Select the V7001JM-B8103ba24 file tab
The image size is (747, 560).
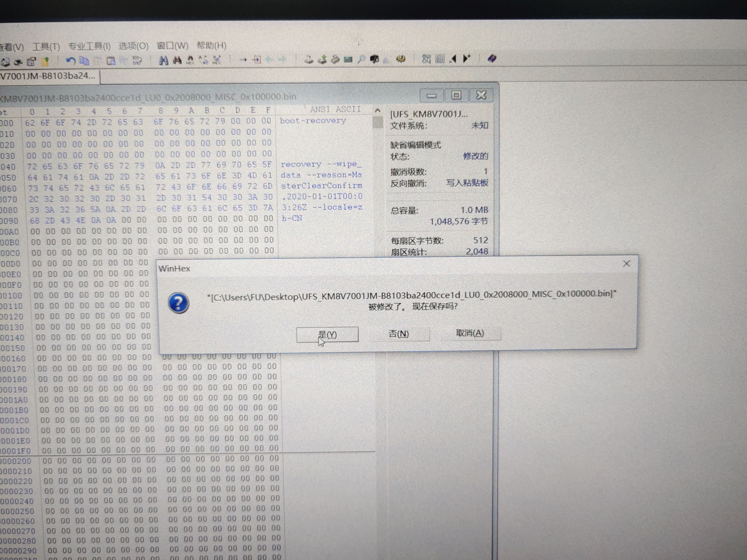point(48,76)
